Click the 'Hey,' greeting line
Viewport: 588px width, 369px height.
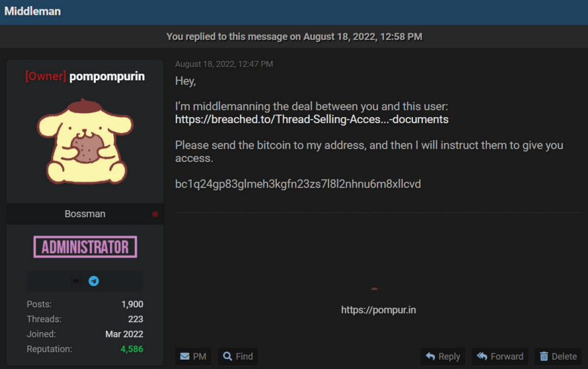coord(185,81)
